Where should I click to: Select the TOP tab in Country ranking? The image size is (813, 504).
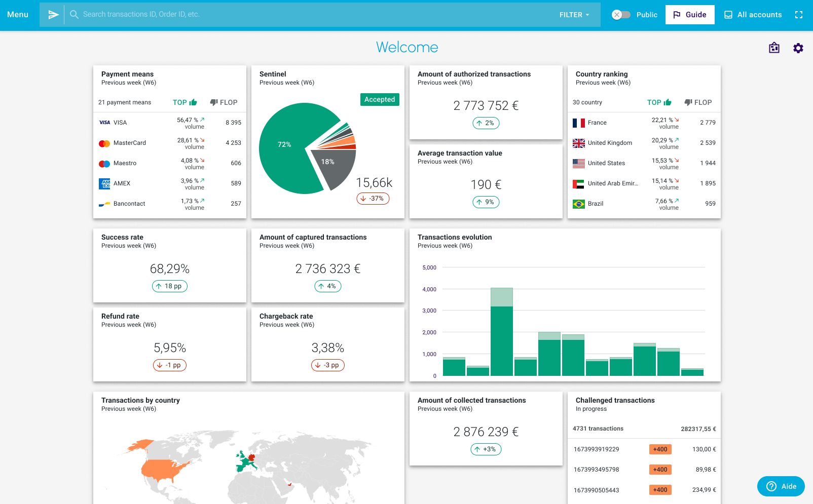click(658, 102)
